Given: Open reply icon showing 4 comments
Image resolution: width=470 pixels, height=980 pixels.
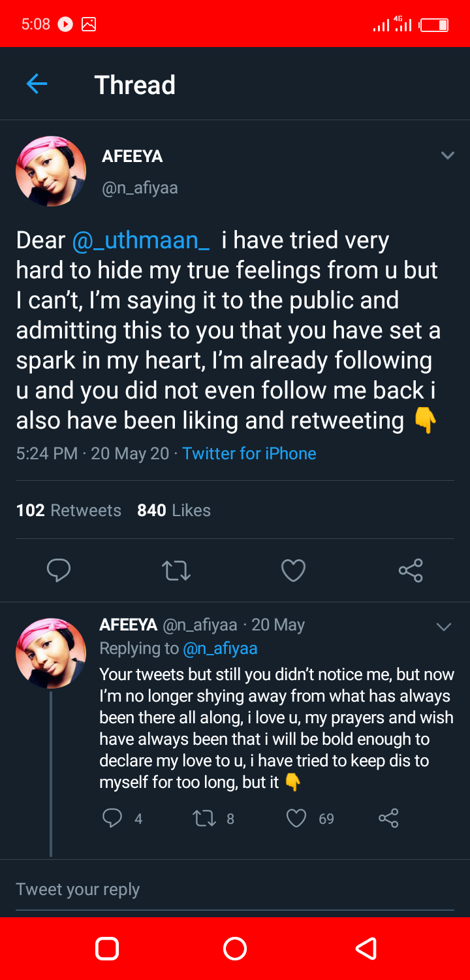Looking at the screenshot, I should tap(112, 818).
